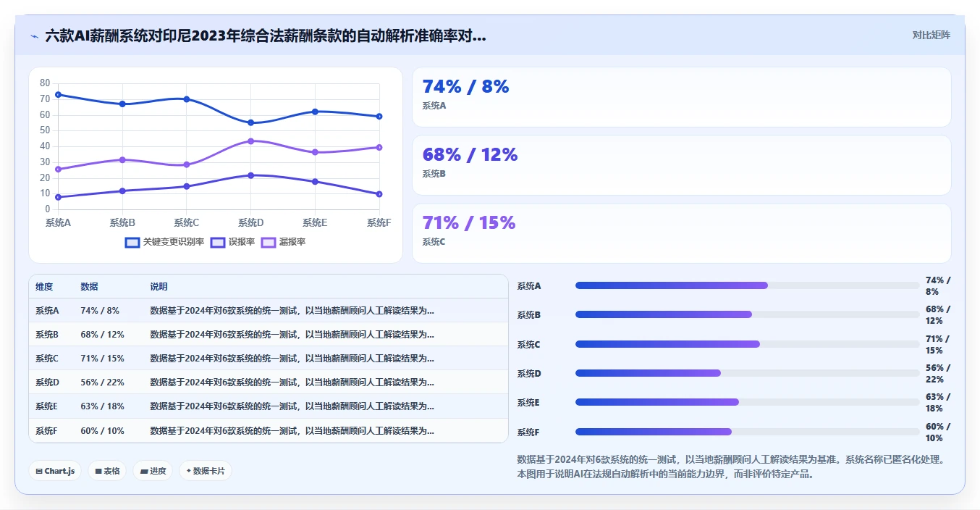Click the 系统A point on the top line
980x510 pixels.
(58, 94)
